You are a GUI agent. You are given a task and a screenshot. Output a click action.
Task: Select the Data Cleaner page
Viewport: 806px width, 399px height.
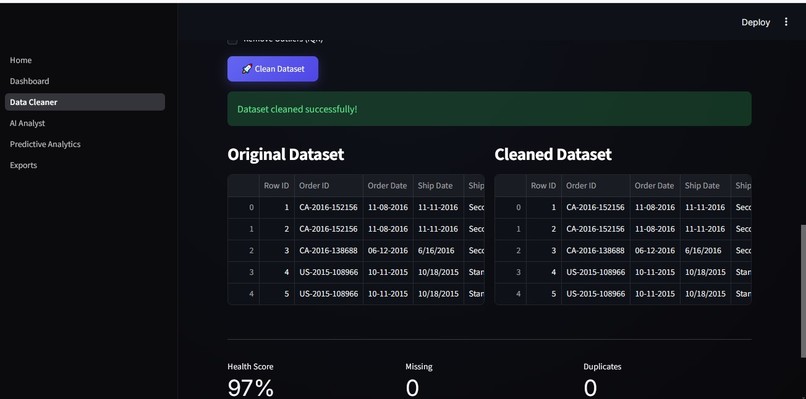click(85, 102)
